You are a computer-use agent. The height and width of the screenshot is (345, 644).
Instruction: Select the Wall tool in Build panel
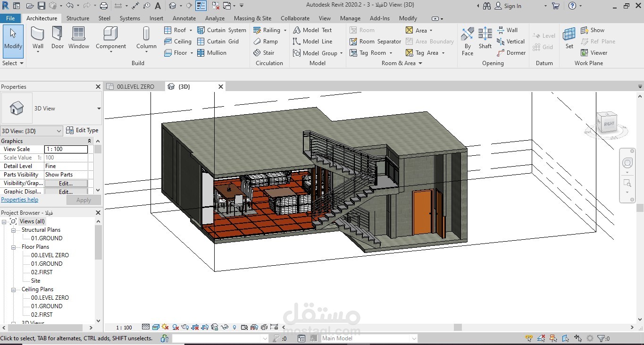(38, 38)
